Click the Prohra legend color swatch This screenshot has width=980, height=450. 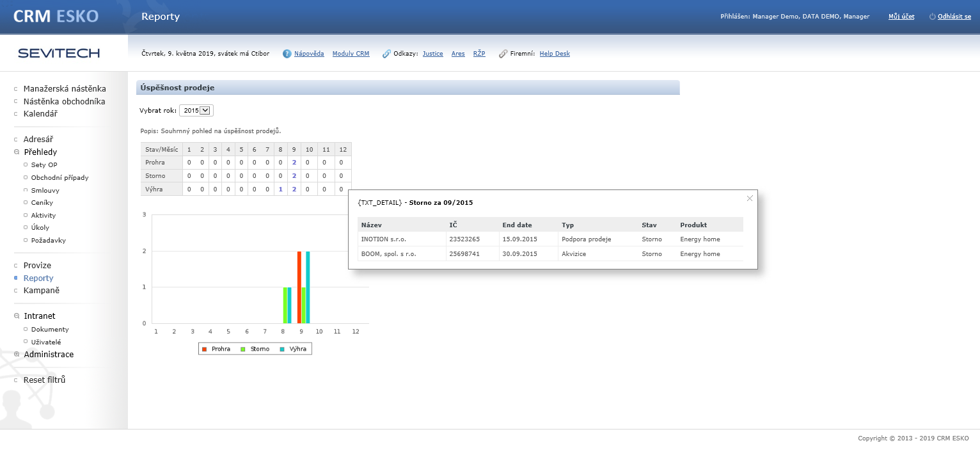(205, 350)
